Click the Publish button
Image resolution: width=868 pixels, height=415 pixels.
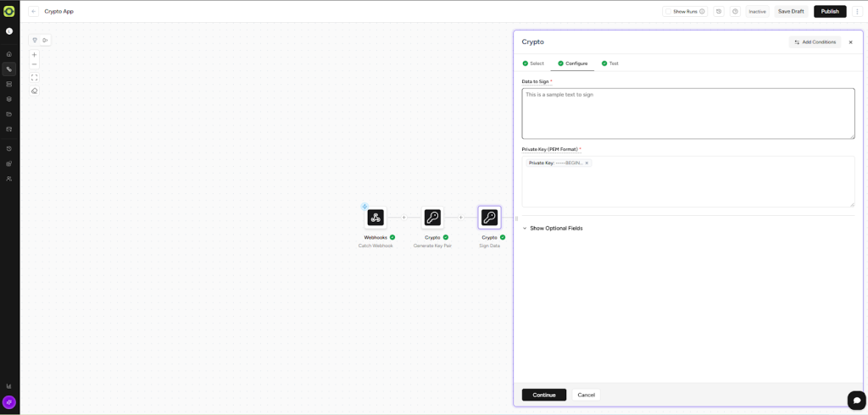[830, 12]
